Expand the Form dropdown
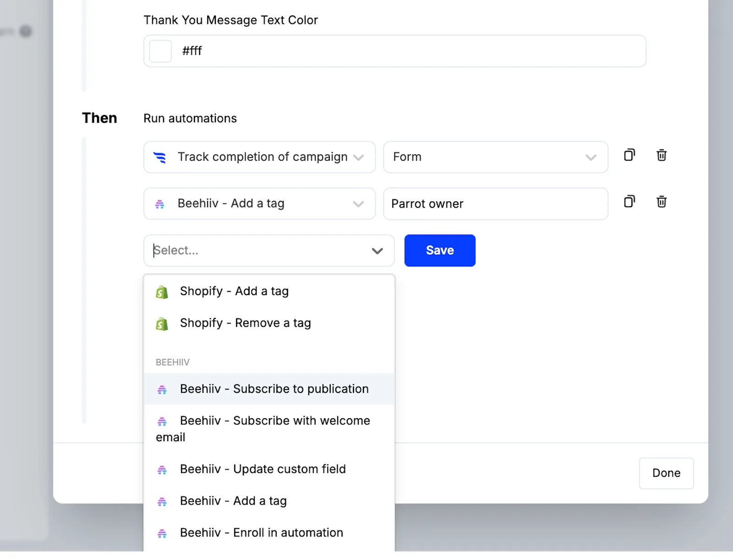 tap(495, 157)
